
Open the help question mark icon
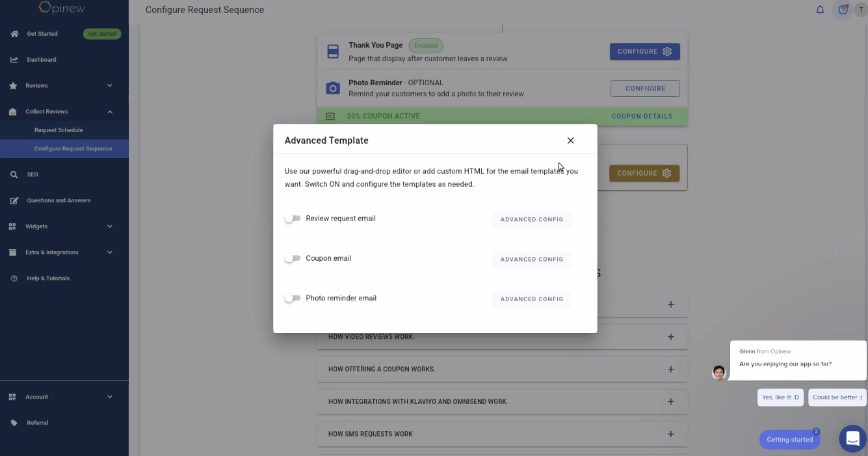[843, 10]
